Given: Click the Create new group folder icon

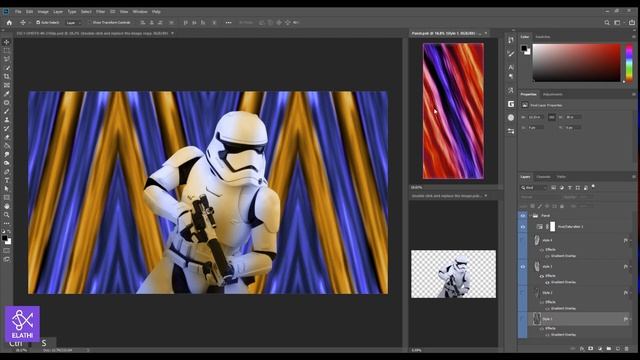Looking at the screenshot, I should click(609, 349).
